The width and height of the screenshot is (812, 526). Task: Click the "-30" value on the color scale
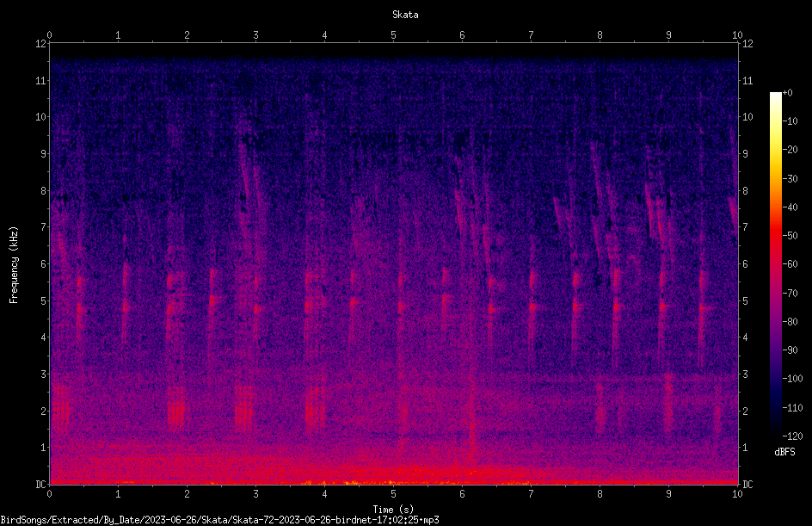pyautogui.click(x=790, y=179)
